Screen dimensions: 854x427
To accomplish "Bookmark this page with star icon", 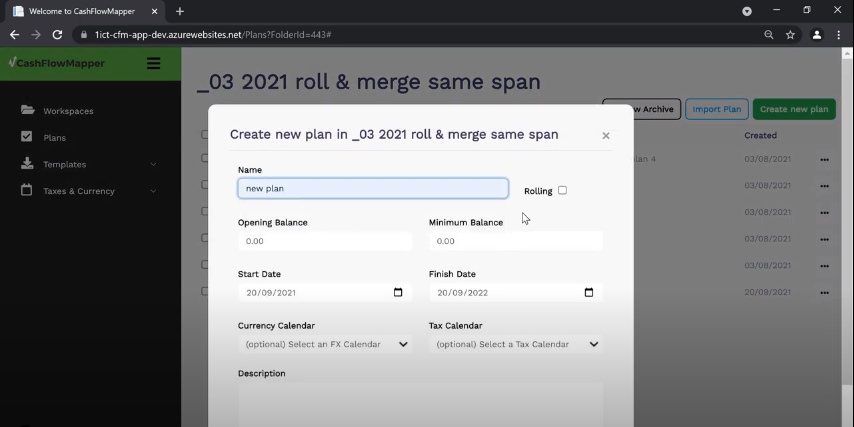I will 790,35.
